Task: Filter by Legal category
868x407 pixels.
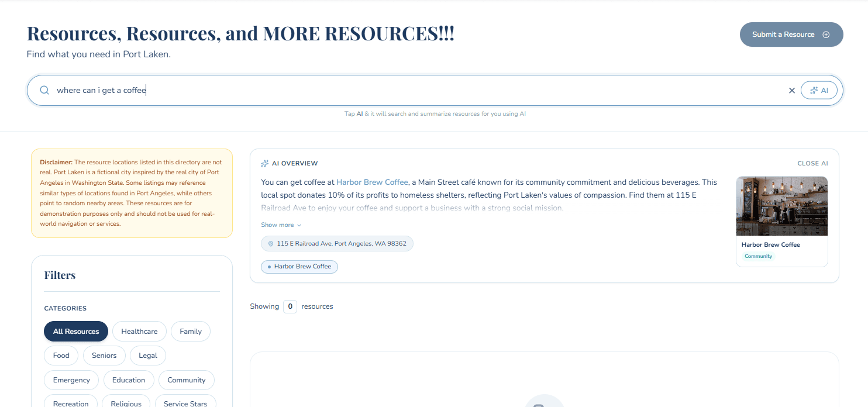Action: [148, 356]
